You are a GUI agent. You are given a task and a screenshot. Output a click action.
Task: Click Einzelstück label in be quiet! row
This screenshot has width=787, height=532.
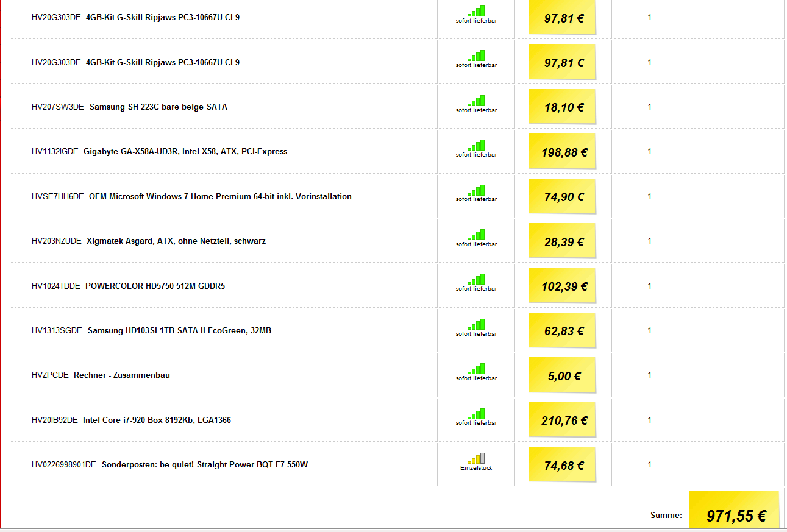pyautogui.click(x=476, y=467)
